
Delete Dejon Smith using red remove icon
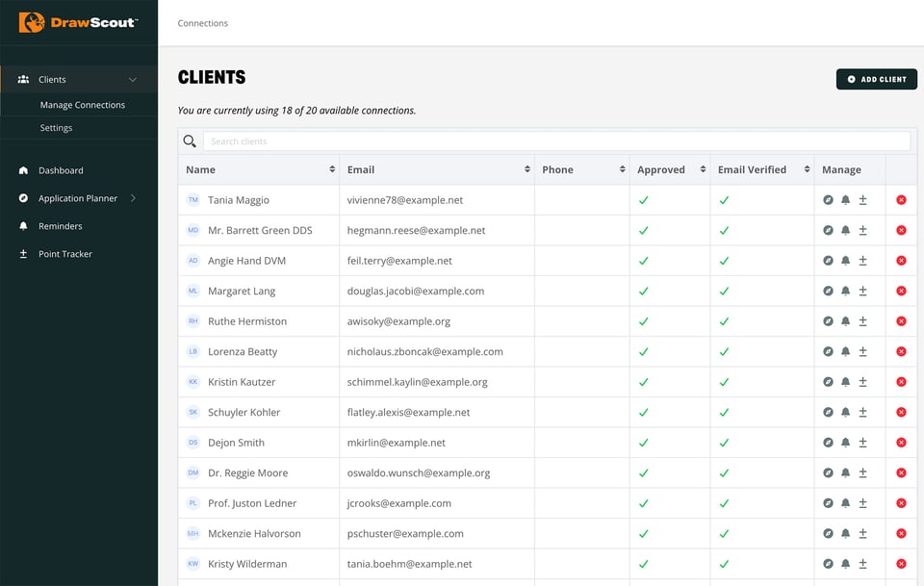tap(901, 443)
